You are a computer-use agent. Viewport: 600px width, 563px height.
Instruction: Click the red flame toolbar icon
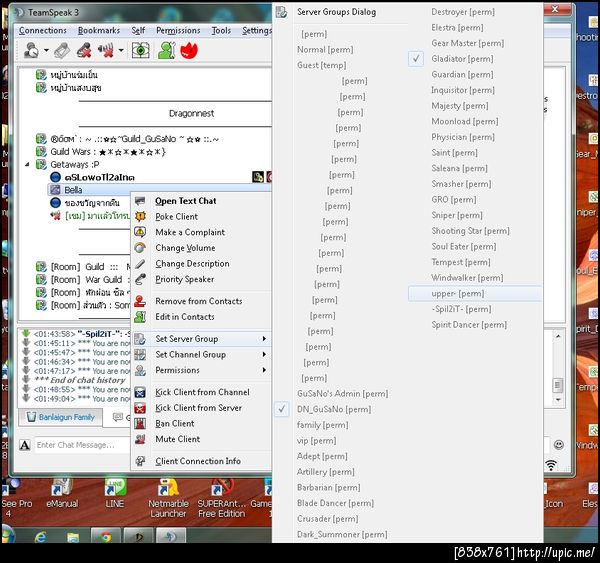(189, 50)
